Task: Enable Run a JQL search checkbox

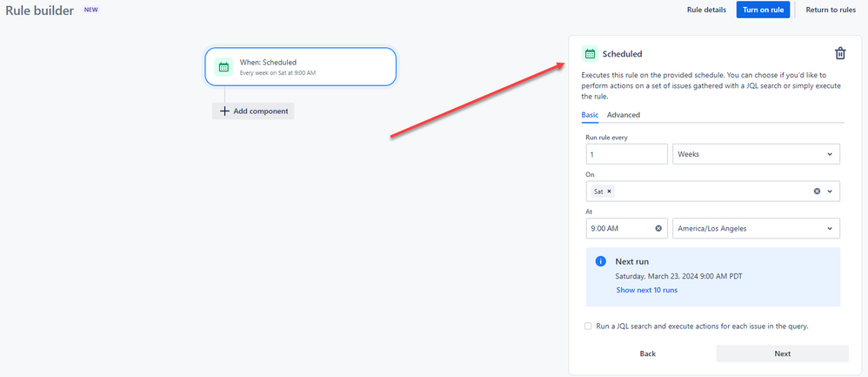Action: [588, 326]
